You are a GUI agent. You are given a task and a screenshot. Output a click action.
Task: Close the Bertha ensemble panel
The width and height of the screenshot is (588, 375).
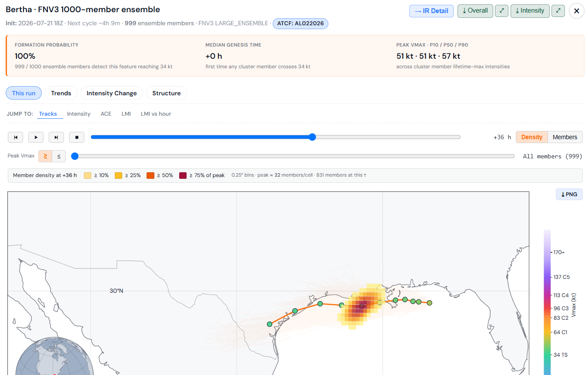click(577, 11)
